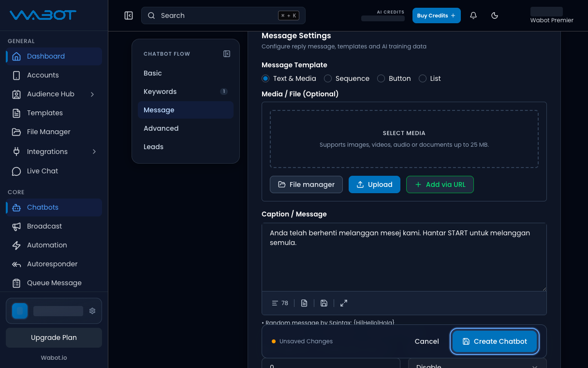
Task: Insert template via the document icon below caption
Action: pyautogui.click(x=304, y=303)
